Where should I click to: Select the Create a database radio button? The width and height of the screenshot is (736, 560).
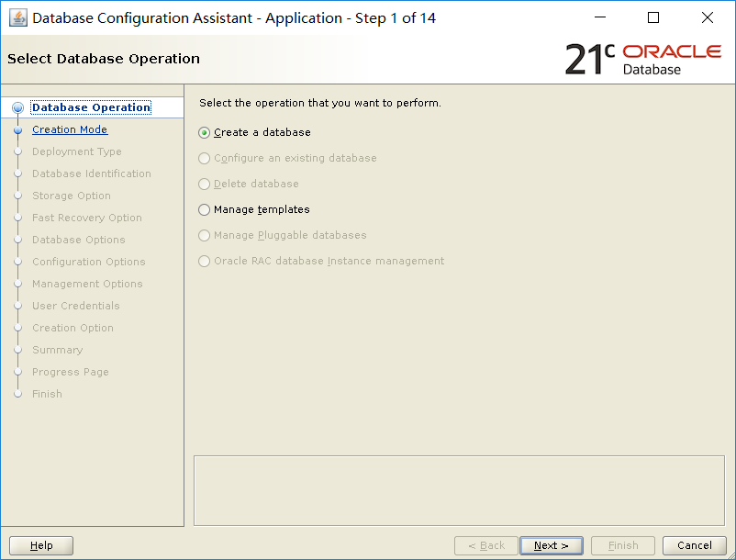point(204,133)
